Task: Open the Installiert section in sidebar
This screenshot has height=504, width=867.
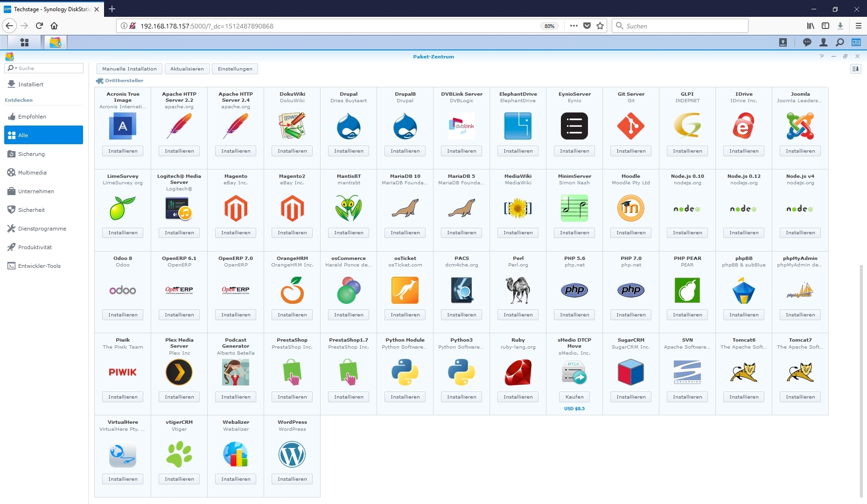Action: click(31, 84)
